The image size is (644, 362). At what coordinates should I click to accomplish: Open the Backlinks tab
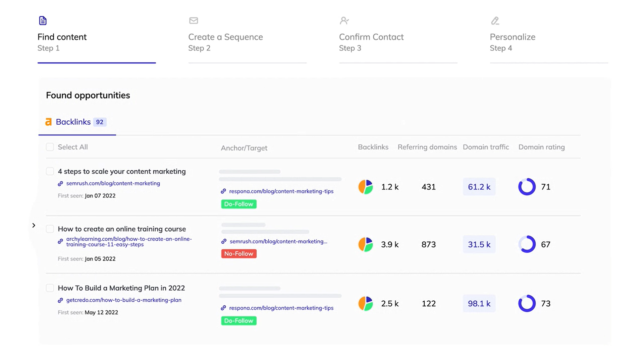(73, 122)
